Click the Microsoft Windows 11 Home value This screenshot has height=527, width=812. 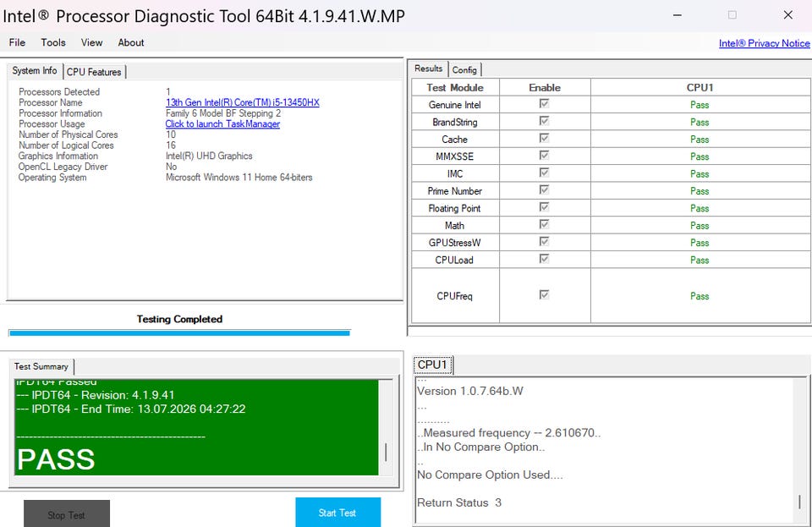(239, 177)
